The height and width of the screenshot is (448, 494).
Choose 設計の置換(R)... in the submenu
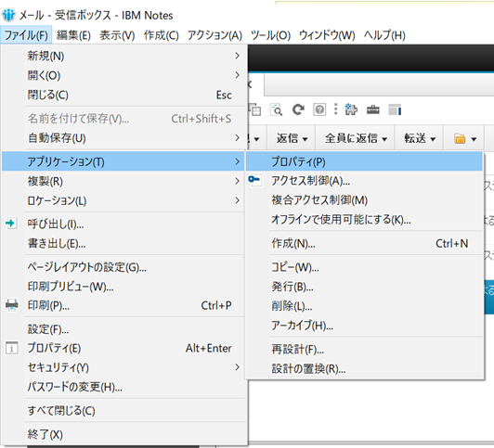point(364,369)
